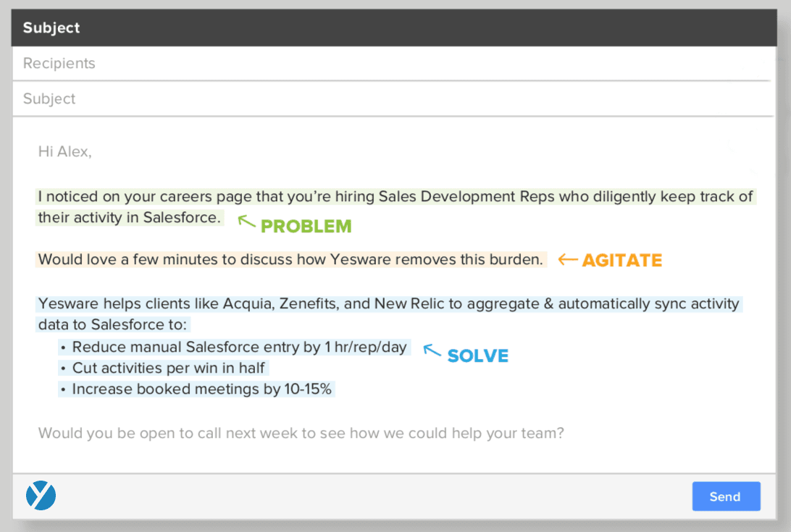Click the orange arrow beside AGITATE
Viewport: 791px width, 532px height.
coord(568,259)
